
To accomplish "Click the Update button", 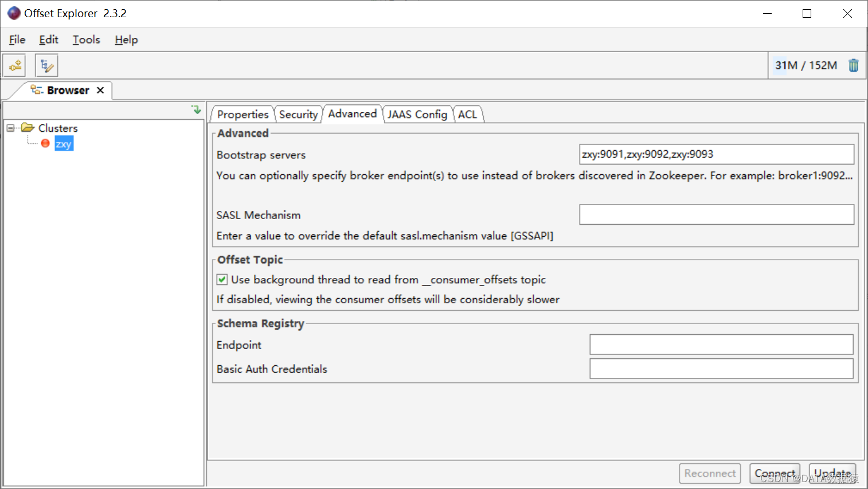I will [x=832, y=474].
